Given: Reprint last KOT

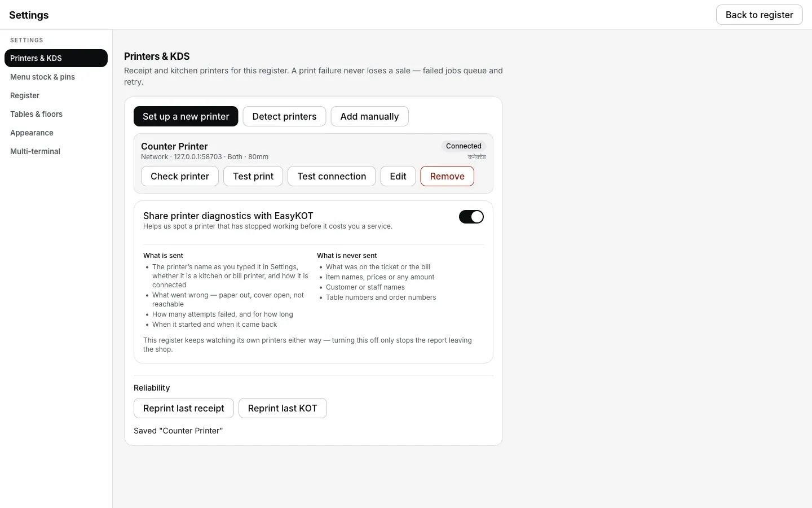Looking at the screenshot, I should [283, 408].
